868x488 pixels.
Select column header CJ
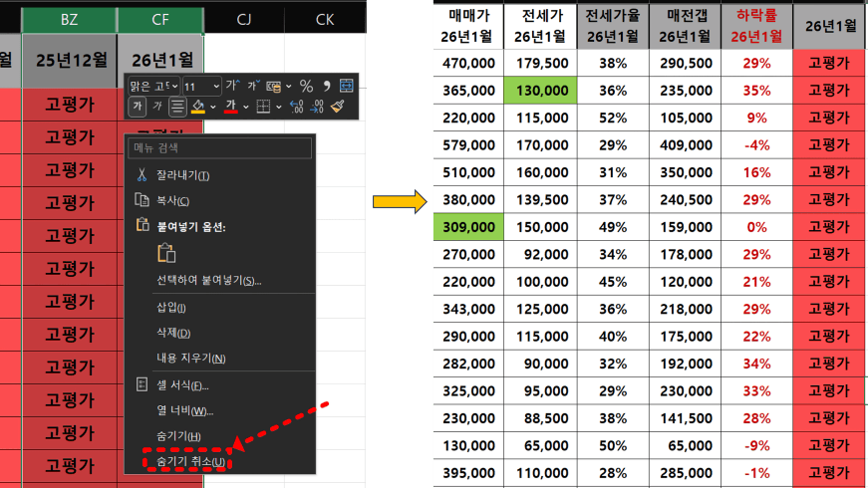244,20
